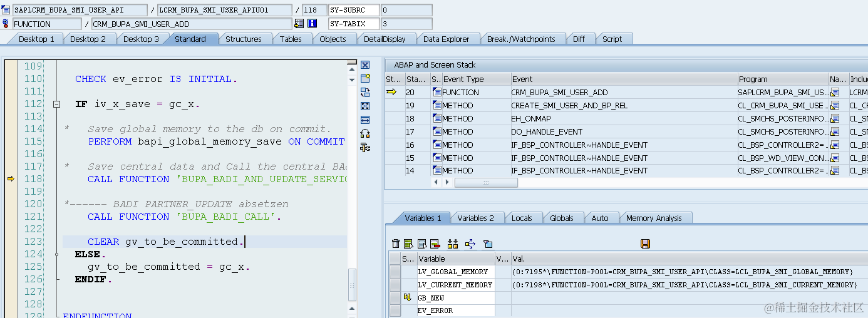The height and width of the screenshot is (318, 868).
Task: Open the Tables tab
Action: coord(291,39)
